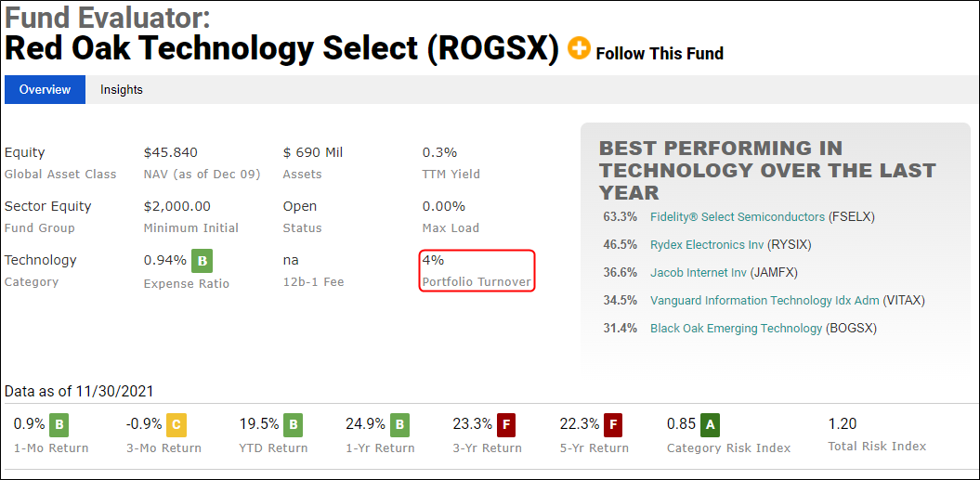Click the B grade badge for YTD Return

point(292,425)
